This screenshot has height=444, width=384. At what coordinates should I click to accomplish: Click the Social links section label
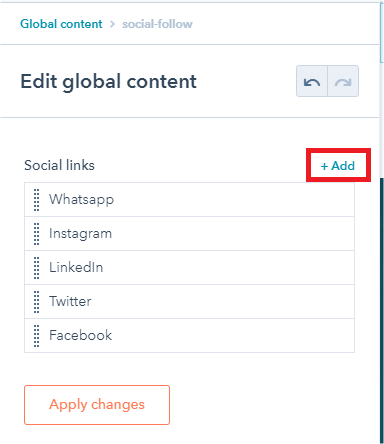click(59, 165)
